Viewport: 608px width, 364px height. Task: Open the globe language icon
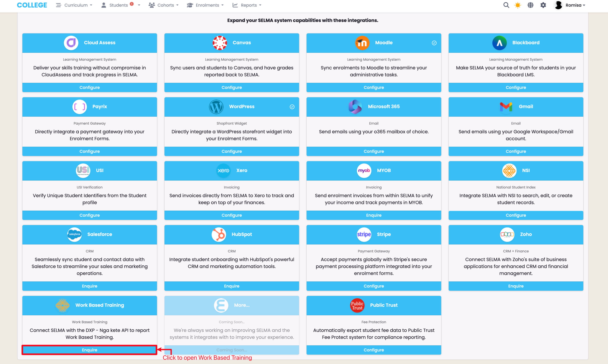(x=530, y=5)
